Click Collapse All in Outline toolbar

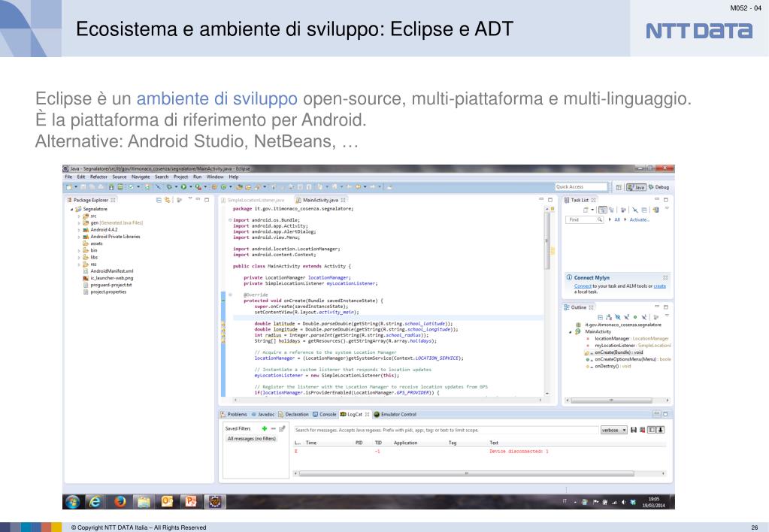(601, 317)
